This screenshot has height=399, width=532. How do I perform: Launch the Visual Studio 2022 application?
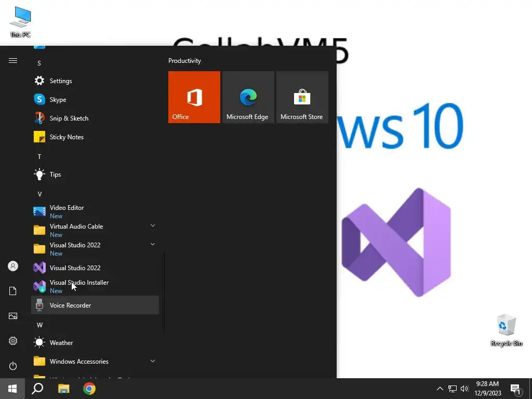coord(95,268)
